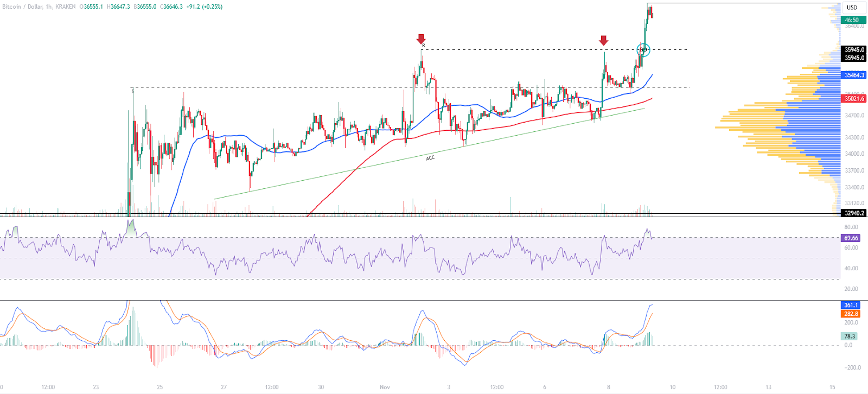This screenshot has width=868, height=394.
Task: Select the close value C36646.3
Action: click(171, 7)
